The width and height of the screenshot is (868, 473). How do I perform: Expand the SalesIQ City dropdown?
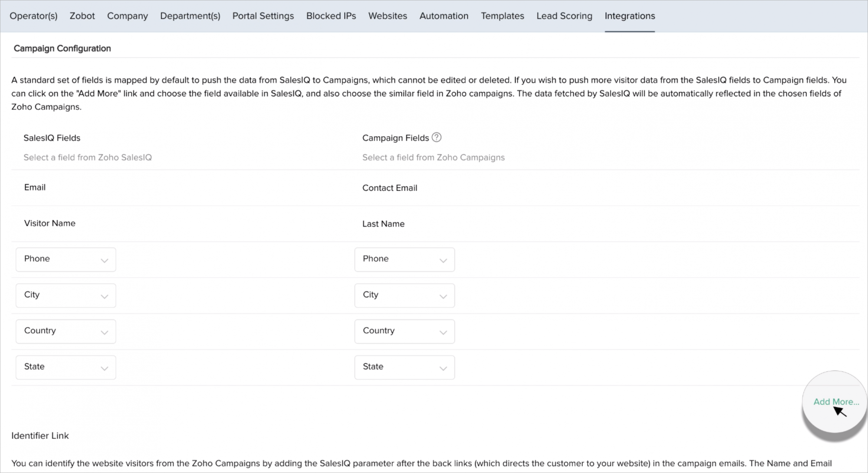coord(66,295)
